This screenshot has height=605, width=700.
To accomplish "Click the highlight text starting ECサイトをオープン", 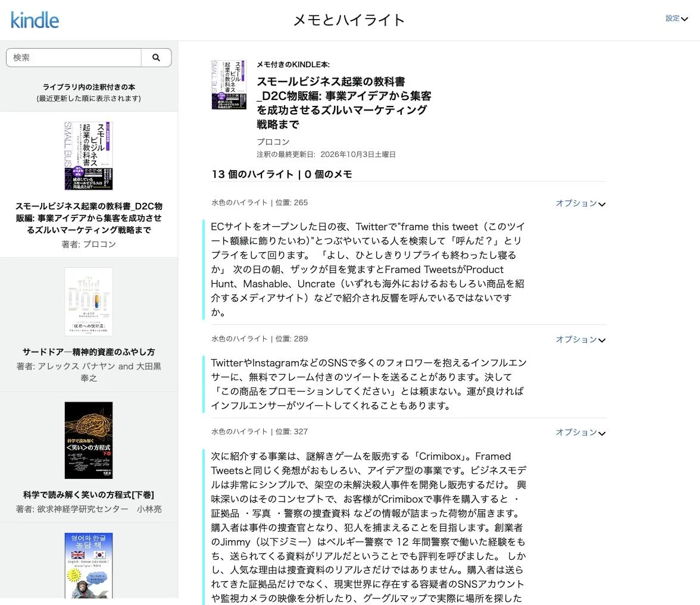I will point(368,269).
